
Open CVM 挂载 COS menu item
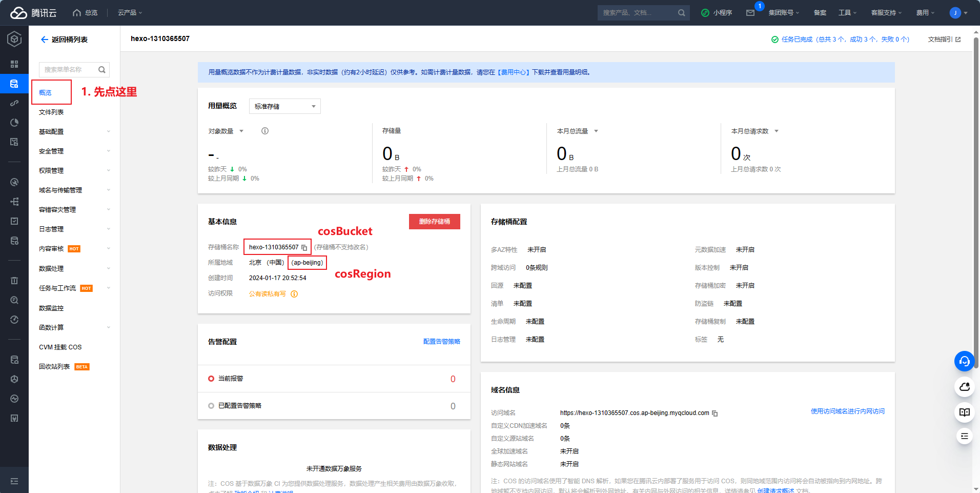pyautogui.click(x=60, y=347)
